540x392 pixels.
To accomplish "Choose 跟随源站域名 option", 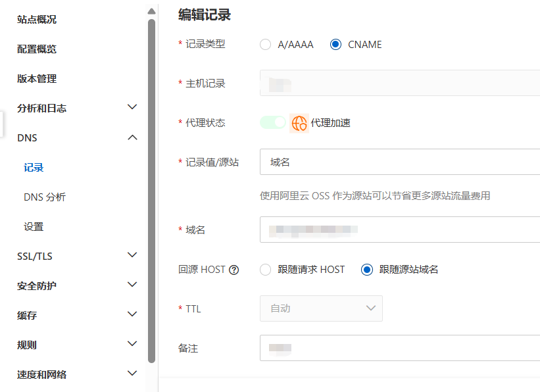I will coord(367,270).
